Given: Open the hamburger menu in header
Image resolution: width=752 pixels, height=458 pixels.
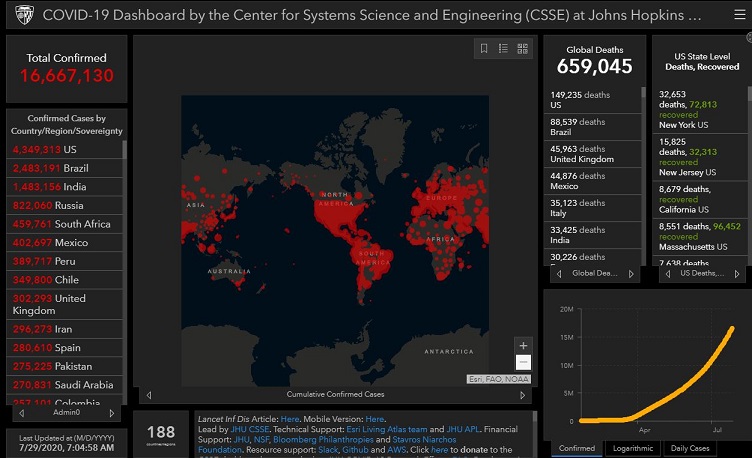Looking at the screenshot, I should click(738, 14).
